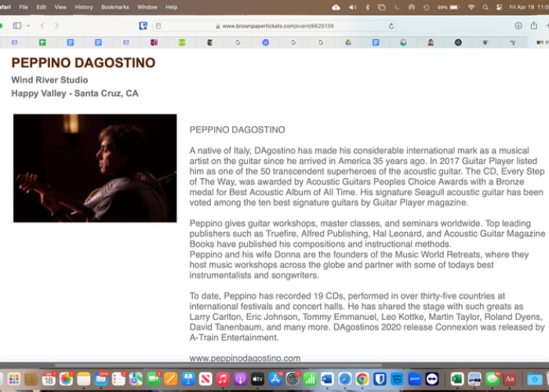Open the cloud status icon in menu bar

point(336,7)
